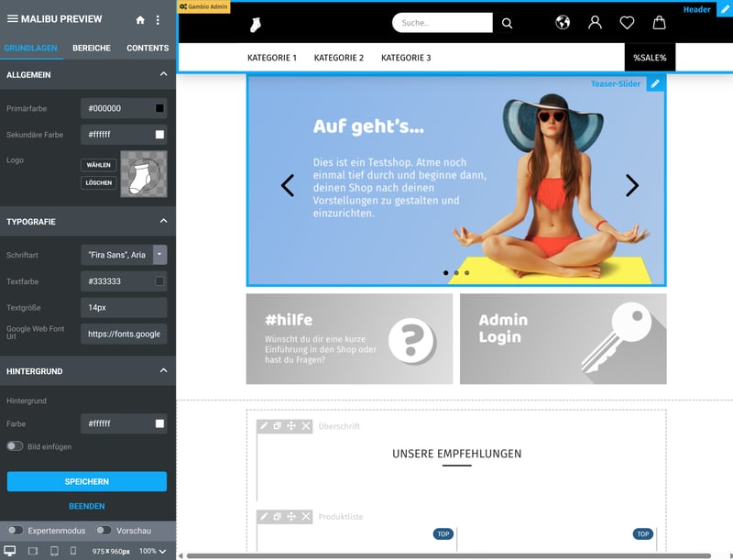733x560 pixels.
Task: Switch to the Contents tab
Action: tap(148, 49)
